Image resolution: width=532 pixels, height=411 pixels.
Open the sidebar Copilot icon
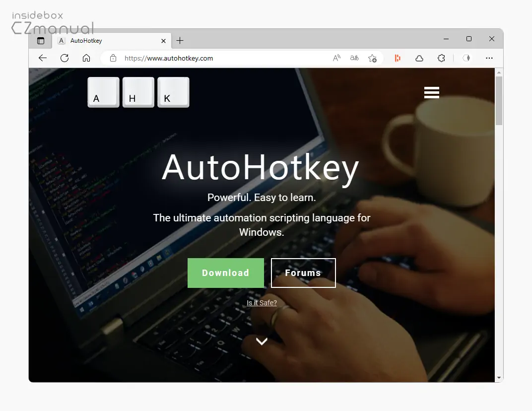pos(466,58)
